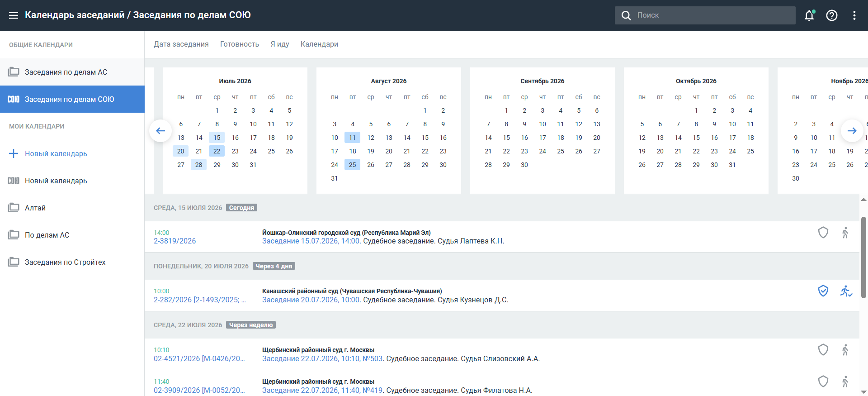Open case 02-3909/2026 link
The image size is (868, 396).
click(x=199, y=390)
